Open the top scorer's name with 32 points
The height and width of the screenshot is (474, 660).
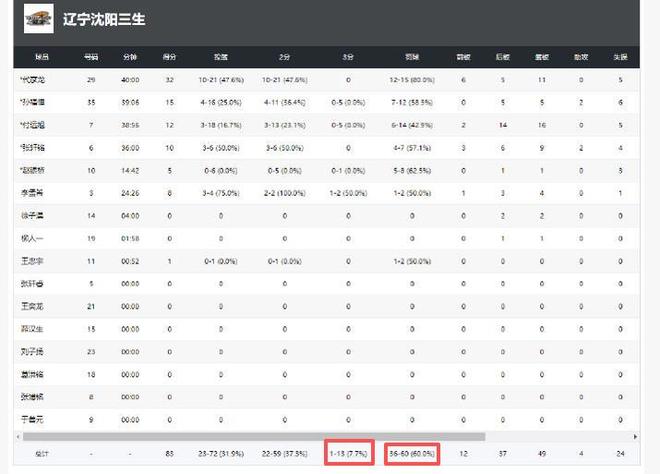pos(34,79)
